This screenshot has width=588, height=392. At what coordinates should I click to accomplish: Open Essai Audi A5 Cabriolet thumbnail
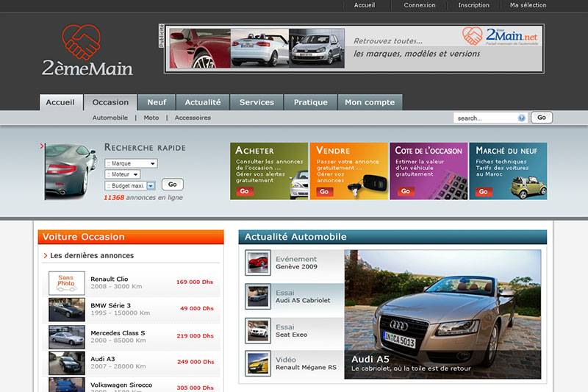tap(258, 296)
